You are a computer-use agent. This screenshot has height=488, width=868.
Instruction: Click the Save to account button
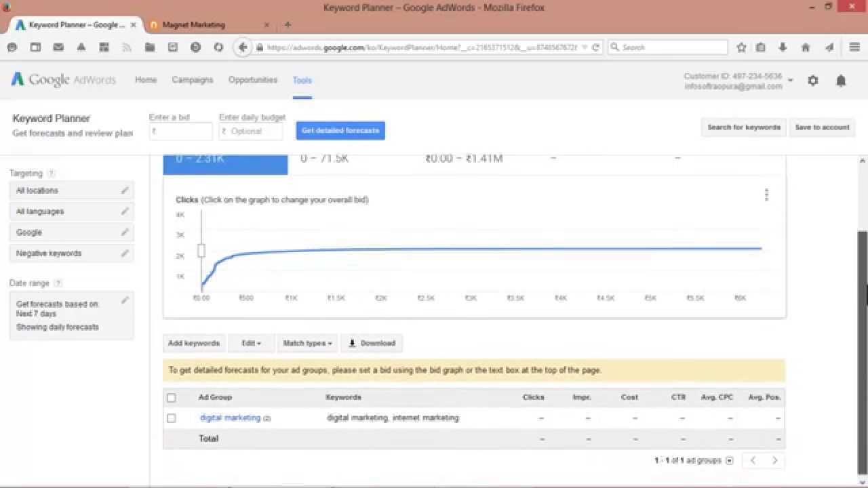coord(822,127)
